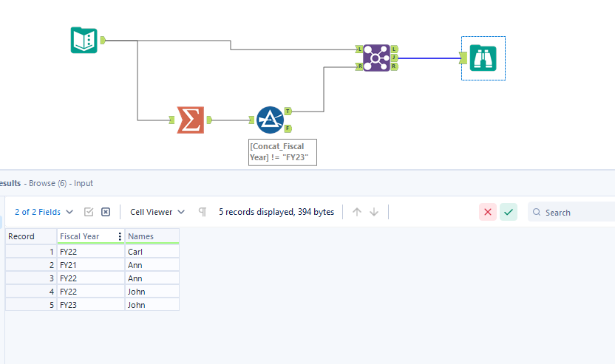Click FY22 cell in record 4
615x364 pixels.
(x=91, y=292)
